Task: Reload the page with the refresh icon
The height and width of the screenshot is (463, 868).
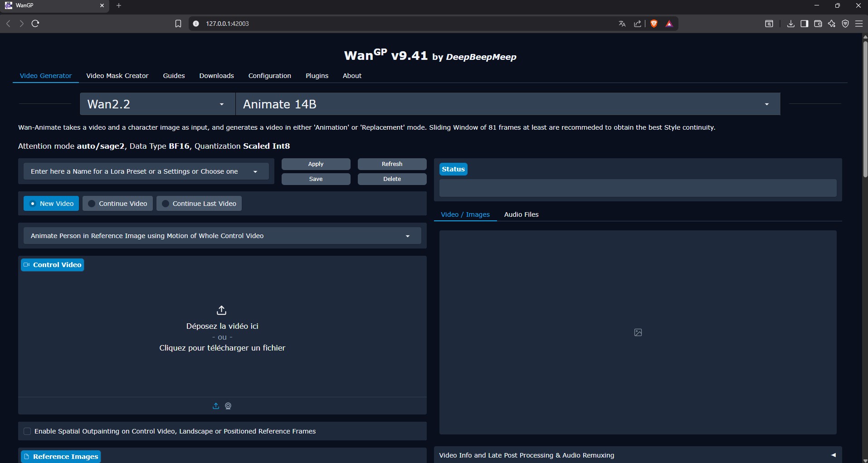Action: tap(35, 24)
